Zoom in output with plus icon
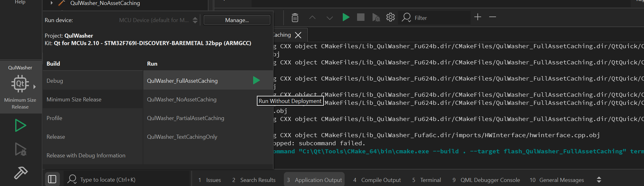 click(478, 17)
